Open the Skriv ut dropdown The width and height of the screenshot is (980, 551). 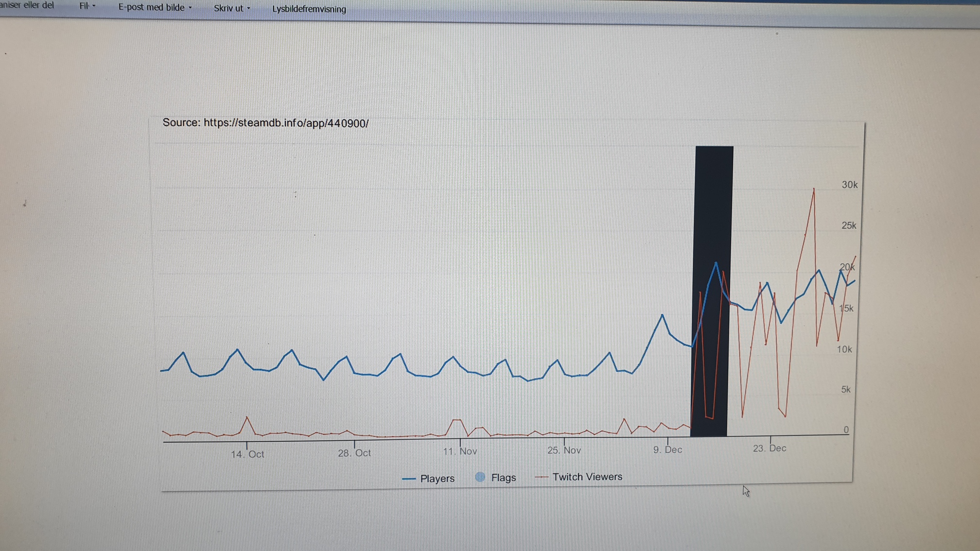231,8
